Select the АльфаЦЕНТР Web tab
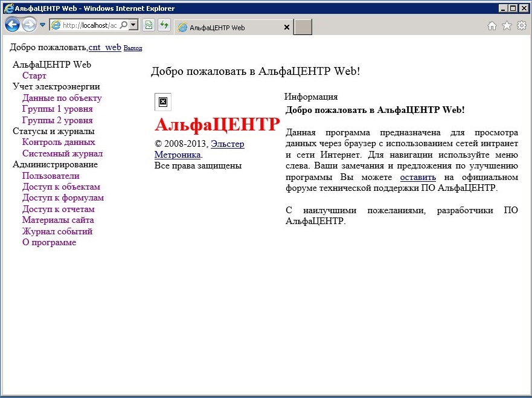532x398 pixels. (234, 28)
